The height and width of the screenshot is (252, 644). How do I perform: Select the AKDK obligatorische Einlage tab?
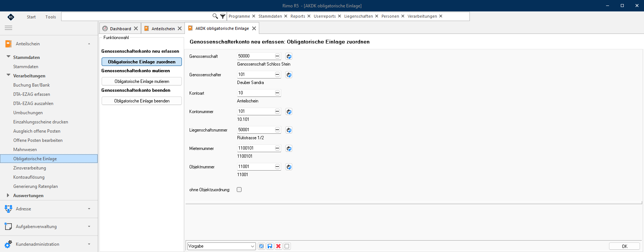tap(222, 28)
